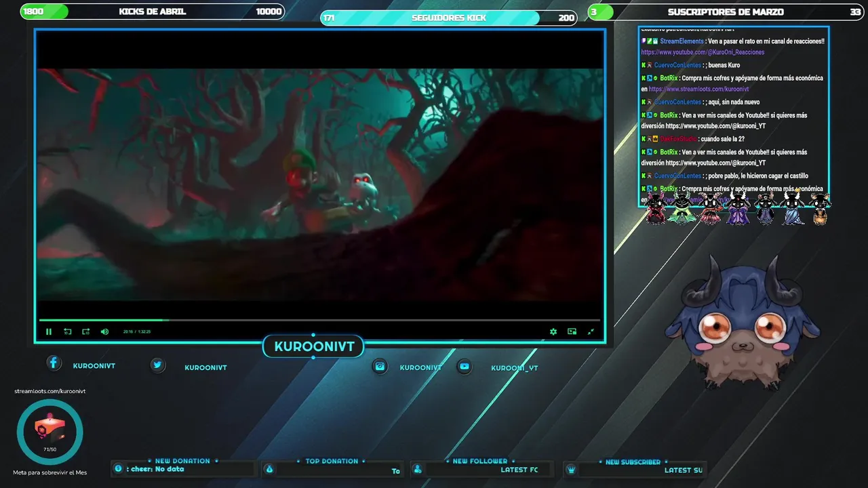868x488 pixels.
Task: Open the video player settings gear
Action: [x=553, y=331]
